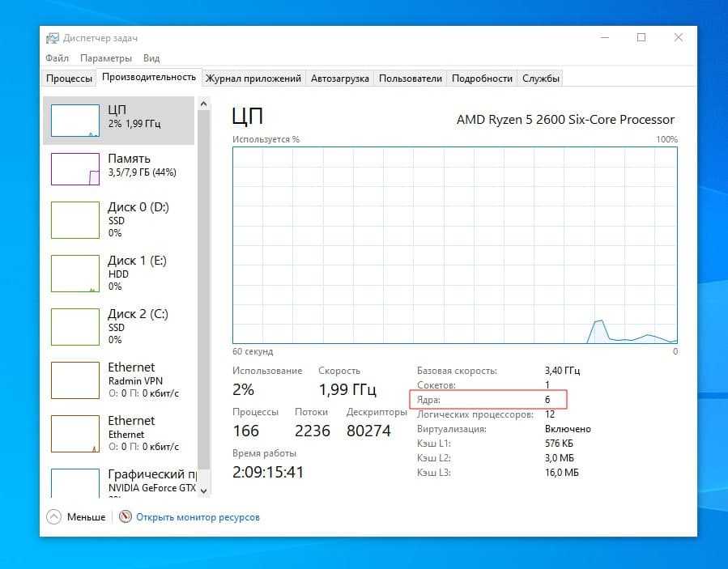Open the second Ethernet adapter graph

[75, 434]
